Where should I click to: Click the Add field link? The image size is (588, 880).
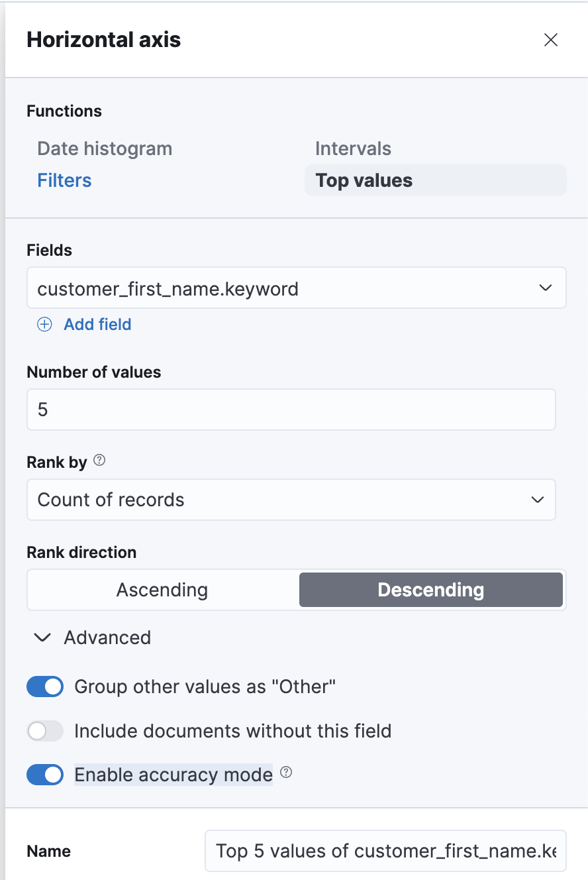click(x=97, y=324)
